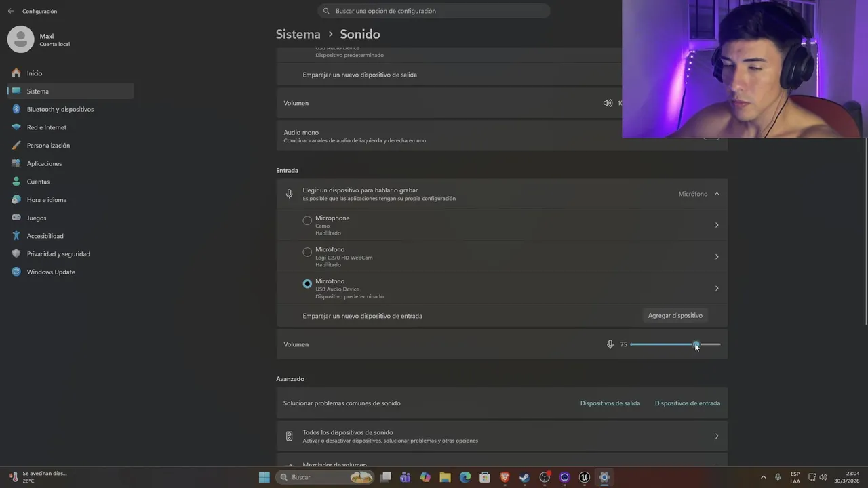Open USB Audio Device microphone properties chevron
Viewport: 868px width, 488px height.
tap(717, 288)
